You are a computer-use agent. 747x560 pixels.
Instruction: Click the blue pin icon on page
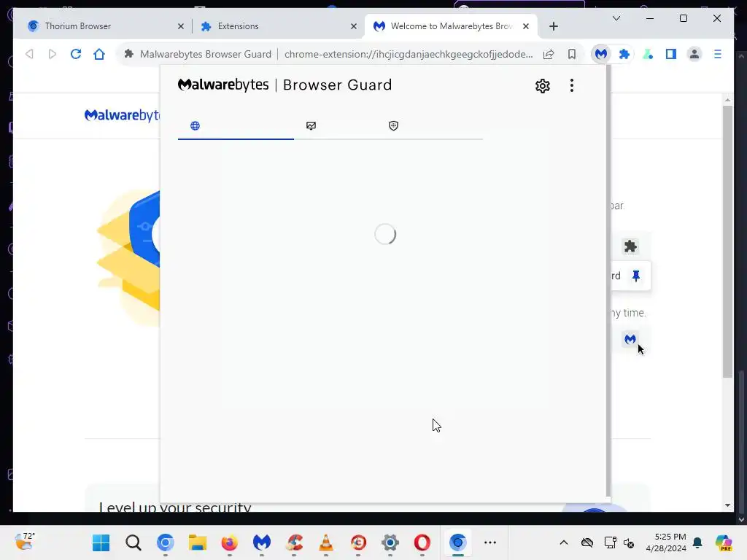click(636, 276)
